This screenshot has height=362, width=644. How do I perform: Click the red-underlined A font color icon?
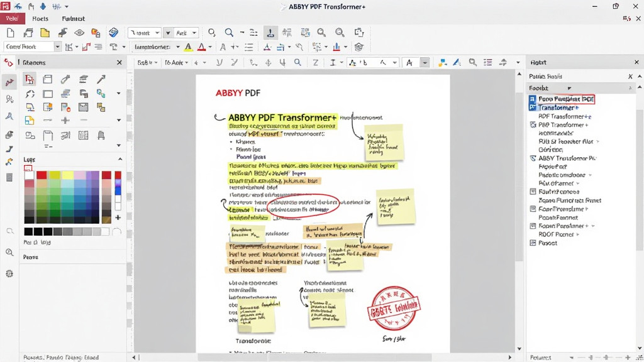pyautogui.click(x=201, y=47)
